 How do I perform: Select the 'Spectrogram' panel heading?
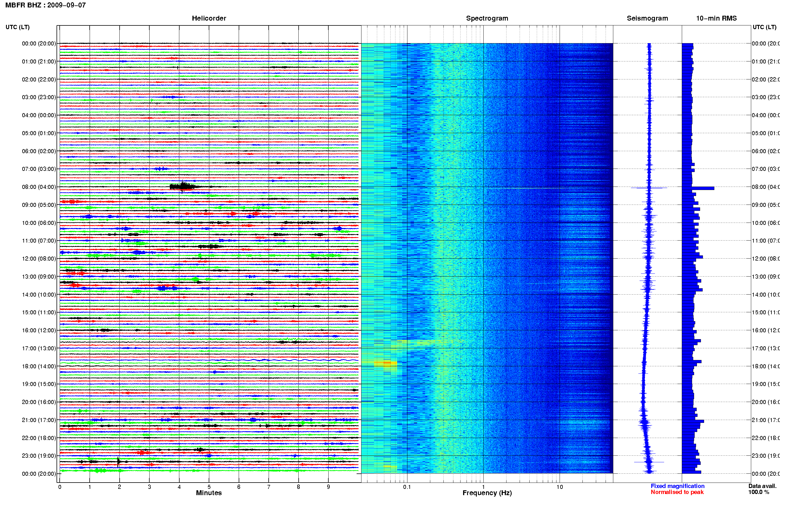[487, 18]
